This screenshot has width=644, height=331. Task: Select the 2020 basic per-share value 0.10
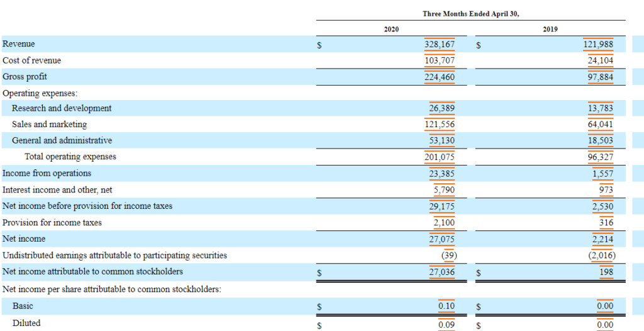[447, 306]
